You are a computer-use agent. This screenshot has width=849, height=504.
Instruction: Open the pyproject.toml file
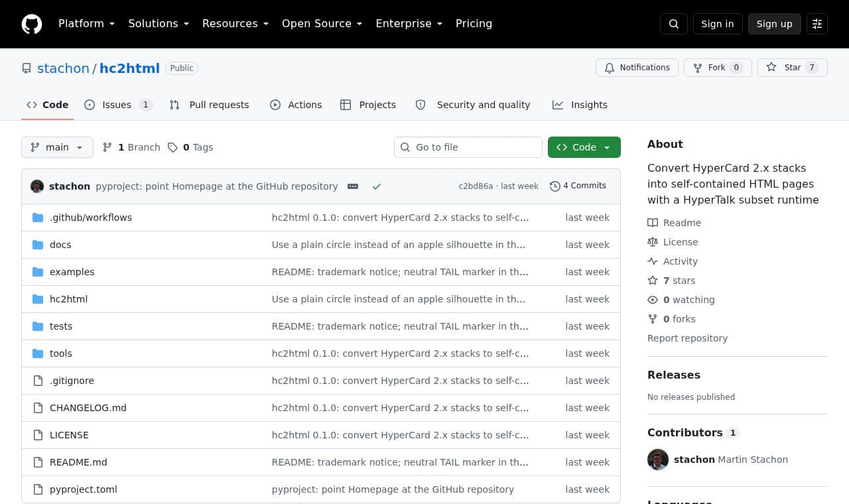point(84,489)
